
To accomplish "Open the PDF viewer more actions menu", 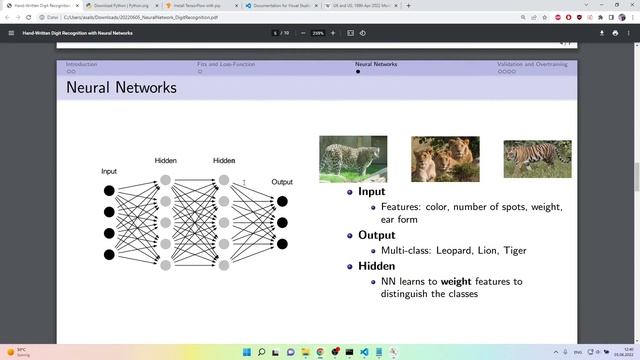I will click(x=629, y=33).
